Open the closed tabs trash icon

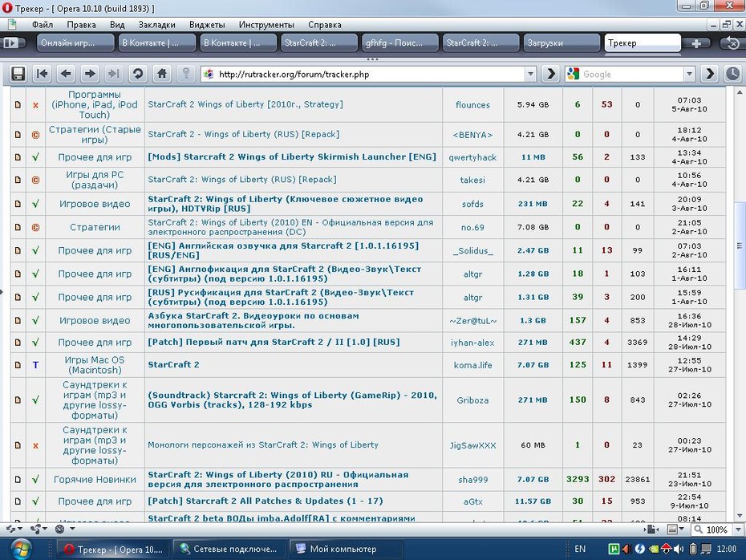click(x=732, y=43)
